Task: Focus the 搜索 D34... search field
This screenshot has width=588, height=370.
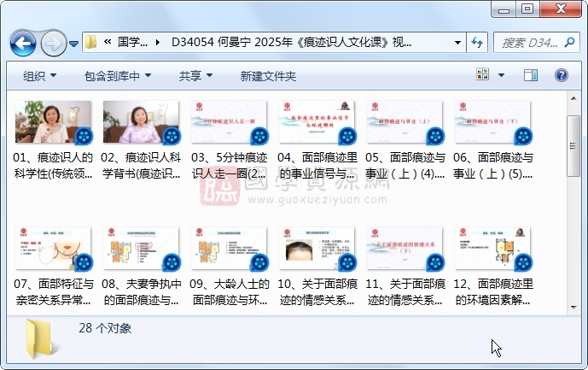Action: pyautogui.click(x=529, y=43)
